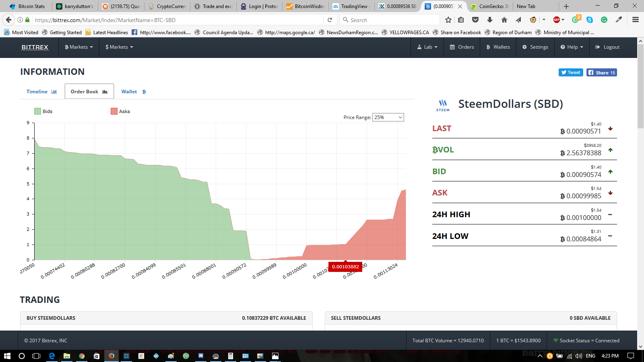Switch to the CoinGecko browser tab
This screenshot has height=362, width=644.
click(x=490, y=6)
